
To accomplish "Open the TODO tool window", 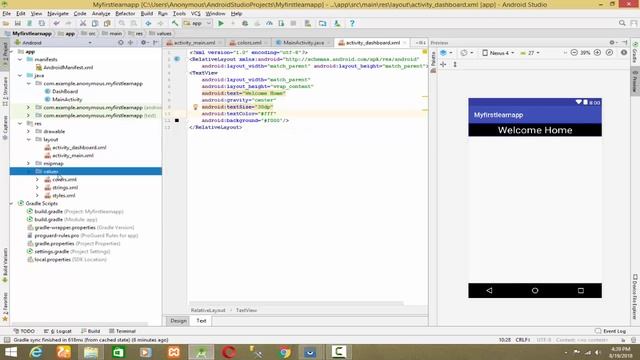I will [x=24, y=331].
